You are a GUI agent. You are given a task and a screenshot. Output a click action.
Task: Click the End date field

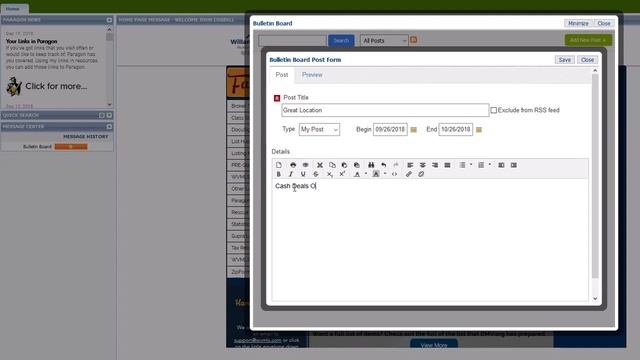pyautogui.click(x=456, y=129)
